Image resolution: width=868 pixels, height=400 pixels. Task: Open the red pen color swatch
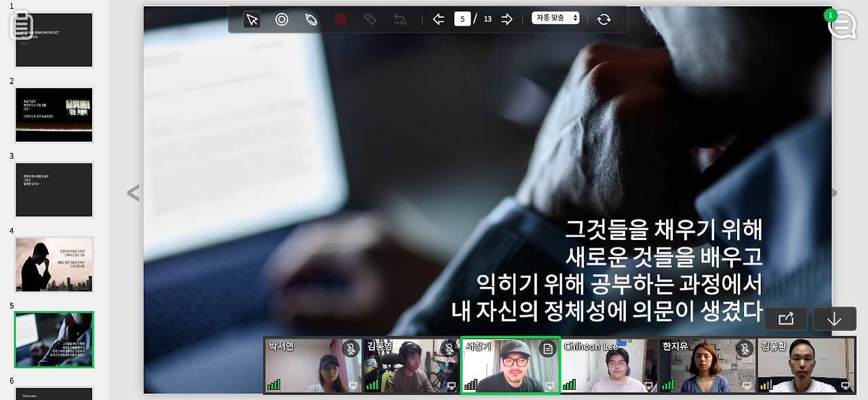[340, 19]
